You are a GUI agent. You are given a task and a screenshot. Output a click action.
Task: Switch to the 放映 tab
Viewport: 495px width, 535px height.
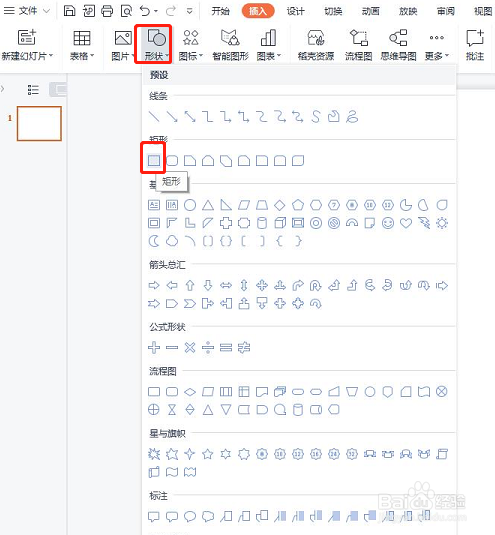(408, 11)
